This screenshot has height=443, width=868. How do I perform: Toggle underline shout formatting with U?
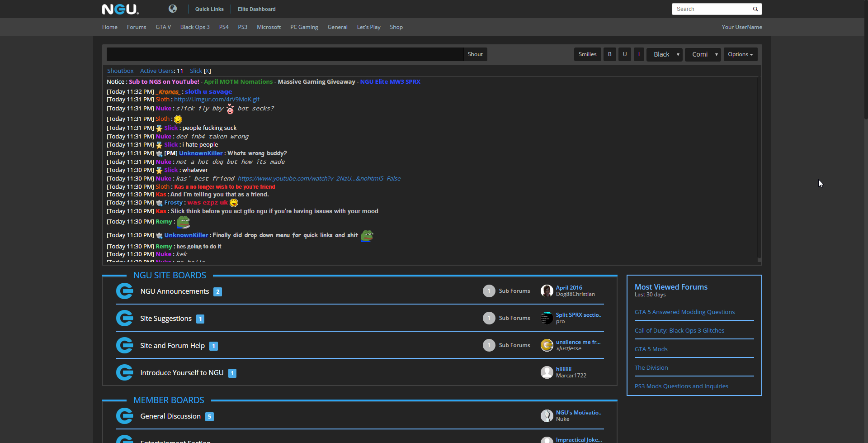coord(624,54)
